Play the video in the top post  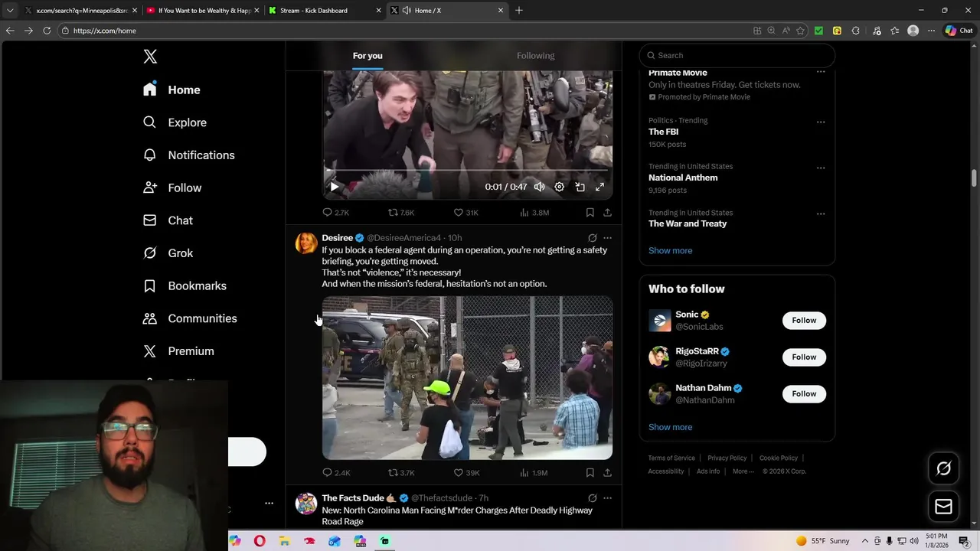pos(335,187)
